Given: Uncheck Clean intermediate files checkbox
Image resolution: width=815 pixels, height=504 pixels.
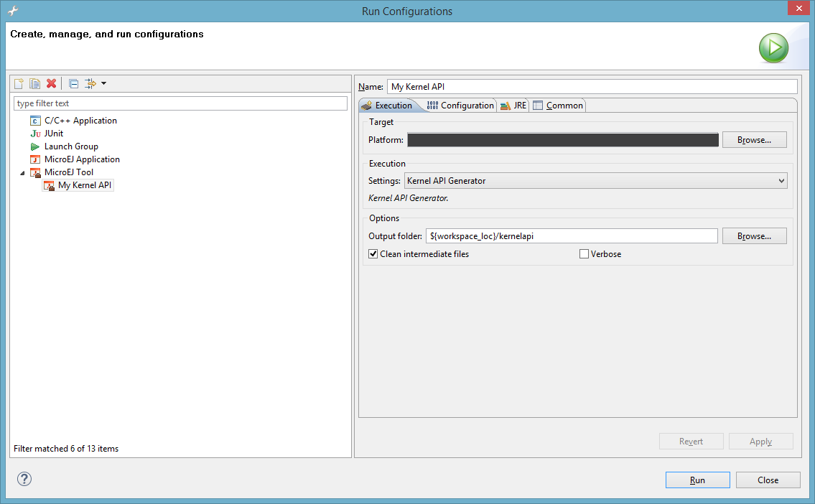Looking at the screenshot, I should click(x=373, y=254).
